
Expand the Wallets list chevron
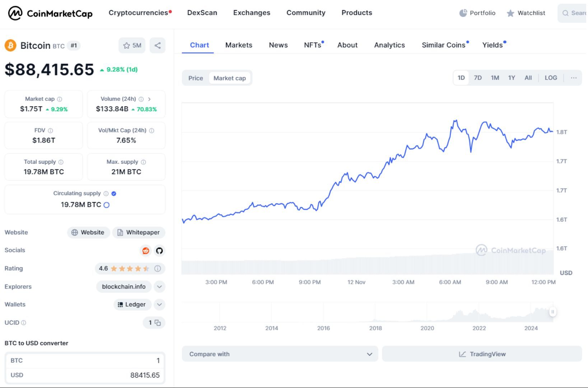pyautogui.click(x=159, y=304)
